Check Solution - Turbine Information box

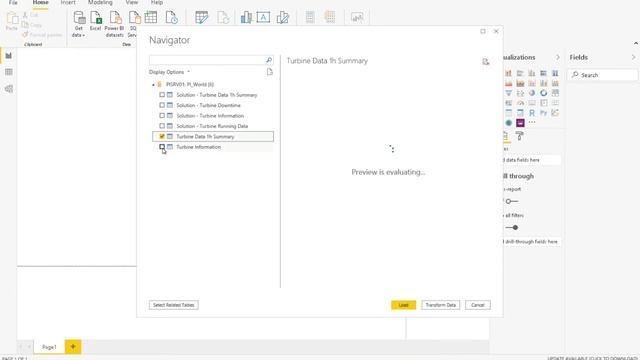coord(162,116)
